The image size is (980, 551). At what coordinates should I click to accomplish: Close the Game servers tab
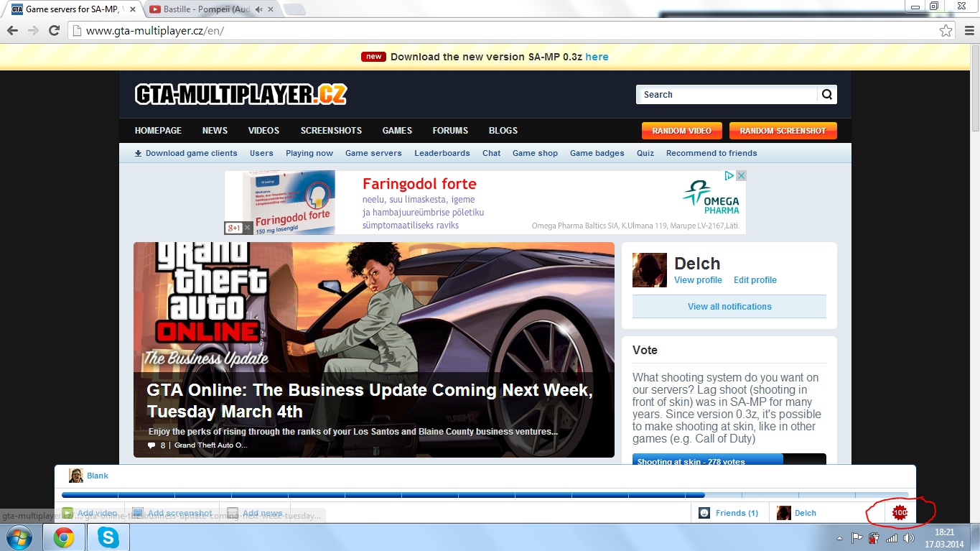click(x=132, y=9)
